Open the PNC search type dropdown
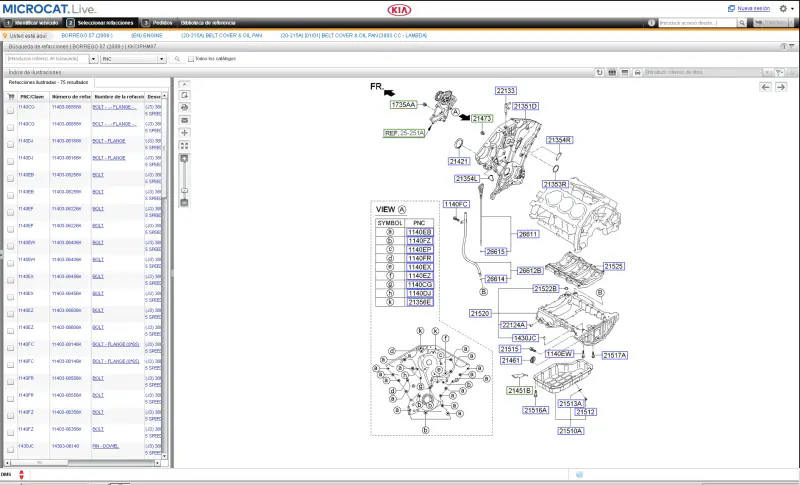The image size is (800, 485). coord(134,59)
